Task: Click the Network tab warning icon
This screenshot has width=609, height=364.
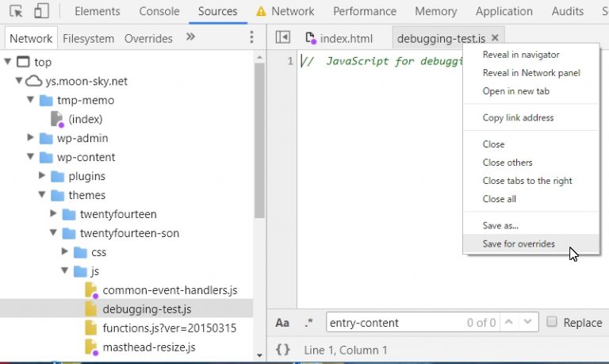Action: tap(262, 12)
